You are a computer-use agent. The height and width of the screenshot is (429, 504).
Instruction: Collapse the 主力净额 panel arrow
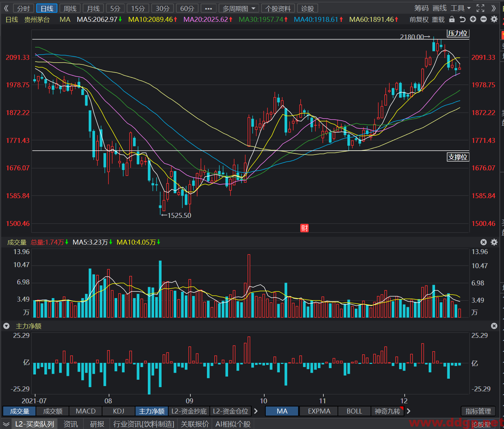click(x=6, y=326)
